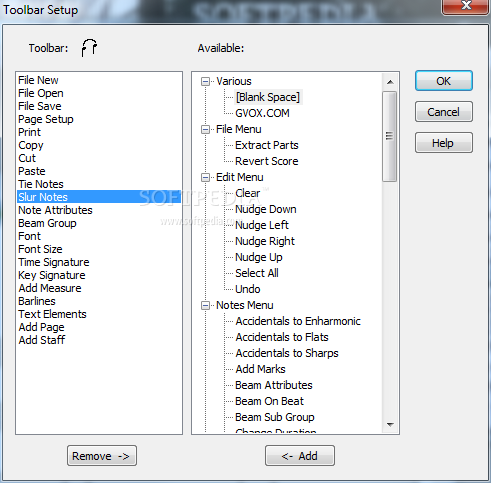The height and width of the screenshot is (483, 491).
Task: Select Tie Notes in Toolbar list
Action: [99, 184]
